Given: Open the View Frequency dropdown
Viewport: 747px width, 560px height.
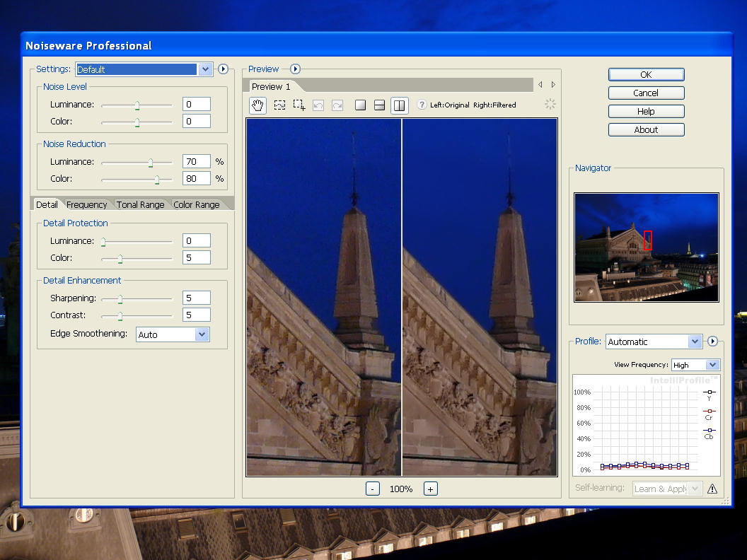Looking at the screenshot, I should coord(712,365).
